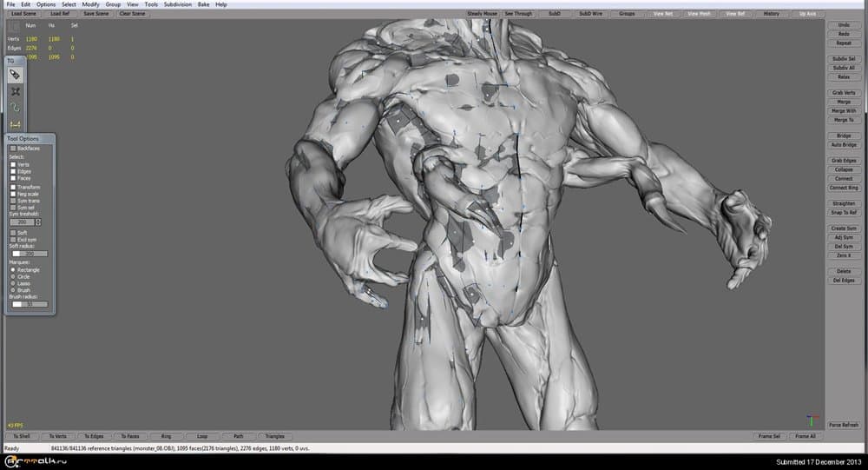The height and width of the screenshot is (470, 868).
Task: Click the Subdiv All button
Action: pyautogui.click(x=844, y=68)
